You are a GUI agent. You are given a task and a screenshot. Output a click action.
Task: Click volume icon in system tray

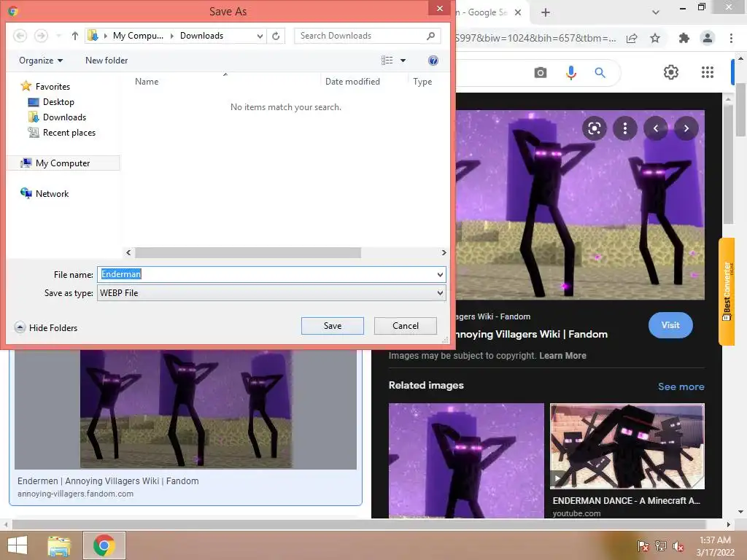tap(678, 546)
